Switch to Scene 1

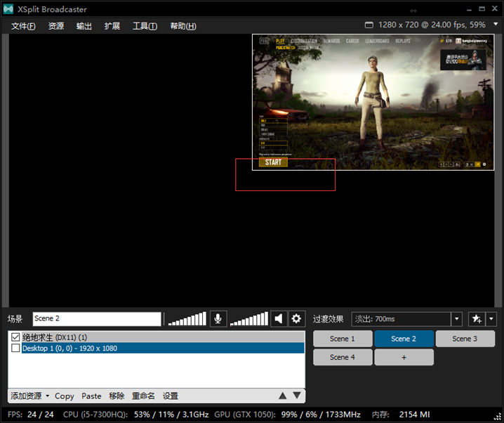pos(343,339)
